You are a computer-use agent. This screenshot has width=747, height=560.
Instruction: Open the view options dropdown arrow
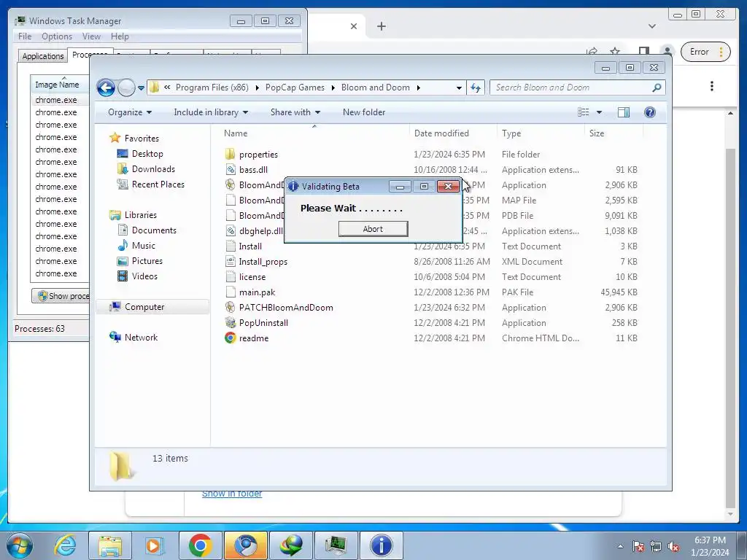[x=600, y=112]
